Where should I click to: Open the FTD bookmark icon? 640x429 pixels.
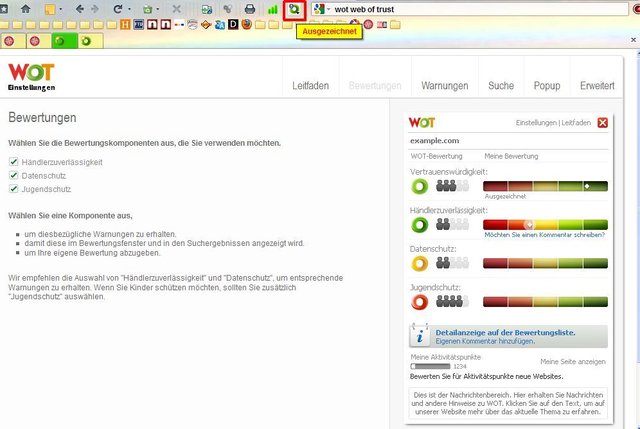tap(139, 25)
